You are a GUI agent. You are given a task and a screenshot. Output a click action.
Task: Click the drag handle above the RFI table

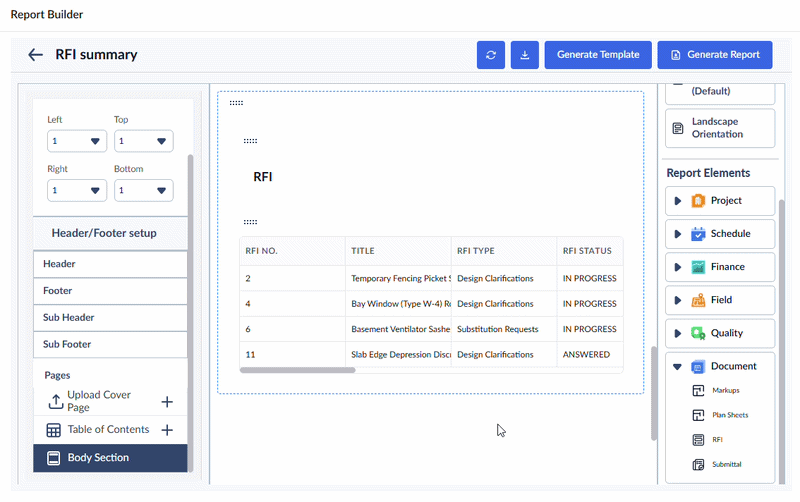[x=250, y=222]
